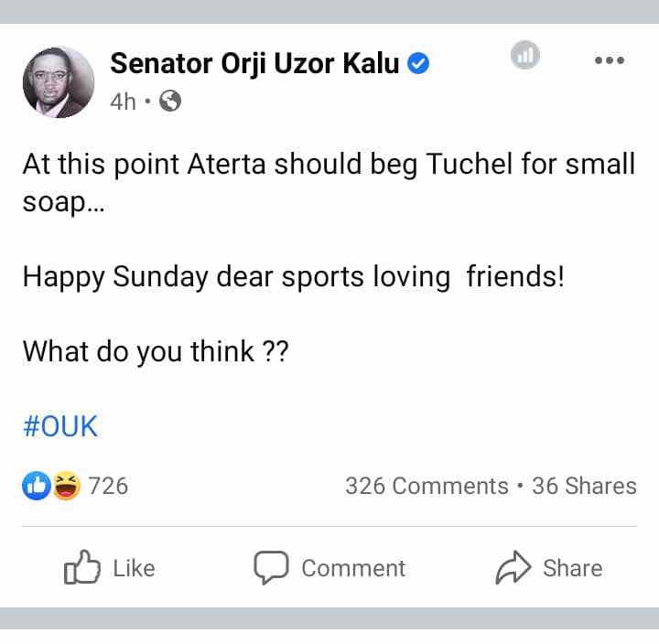Click the Comment speech bubble icon

(271, 567)
